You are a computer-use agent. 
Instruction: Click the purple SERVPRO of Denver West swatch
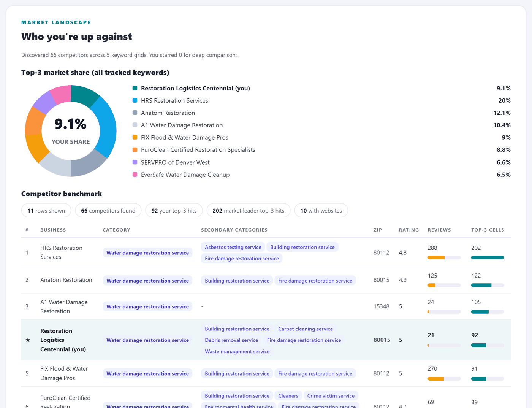(135, 162)
